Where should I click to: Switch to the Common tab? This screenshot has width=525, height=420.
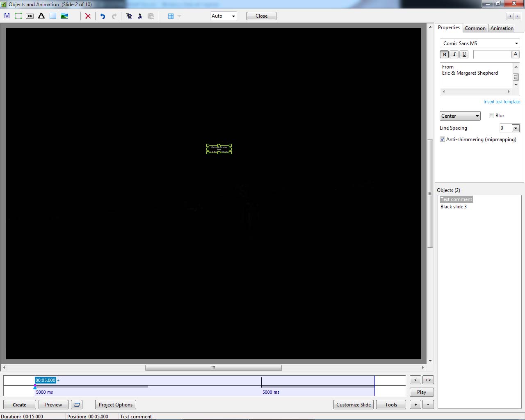tap(475, 28)
